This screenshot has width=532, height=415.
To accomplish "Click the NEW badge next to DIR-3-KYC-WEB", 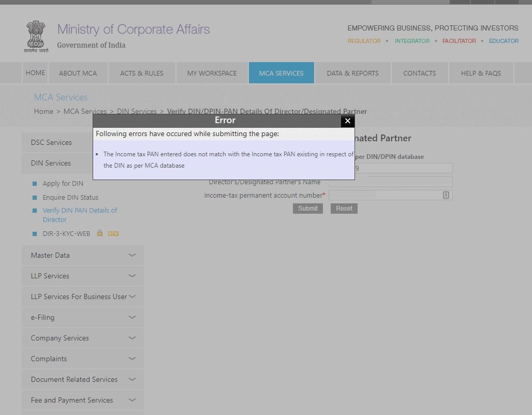I will [x=113, y=233].
